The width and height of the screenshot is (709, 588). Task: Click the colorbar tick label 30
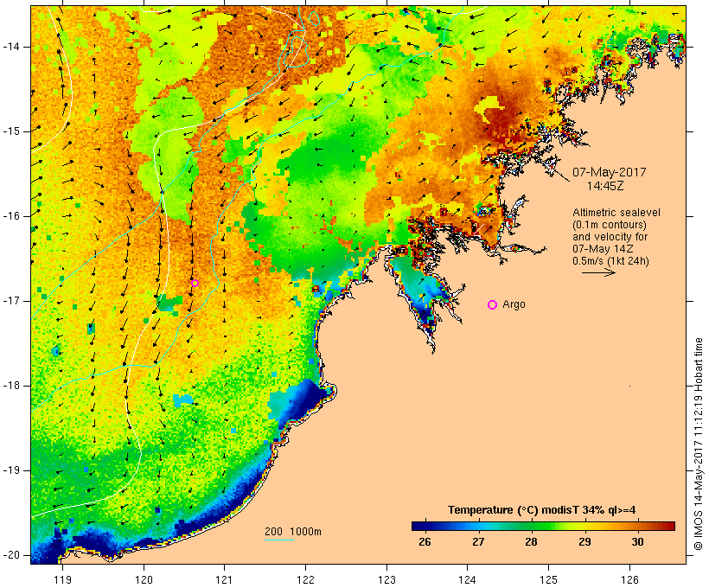[x=637, y=542]
